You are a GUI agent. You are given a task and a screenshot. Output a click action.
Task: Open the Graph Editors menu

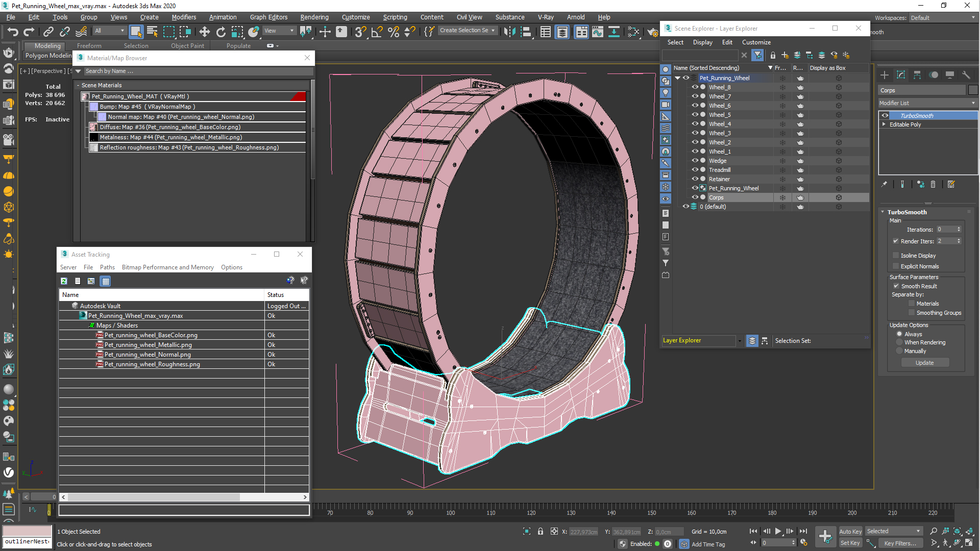coord(268,17)
